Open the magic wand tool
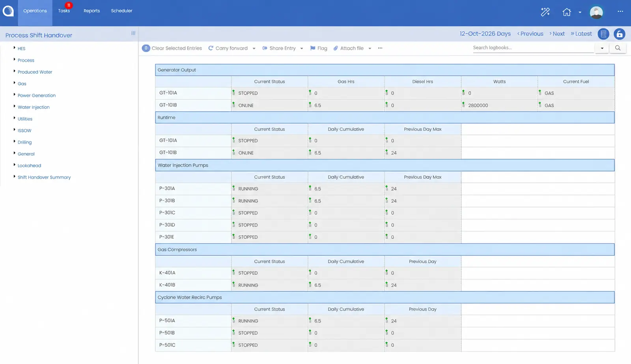This screenshot has height=364, width=631. click(x=545, y=12)
